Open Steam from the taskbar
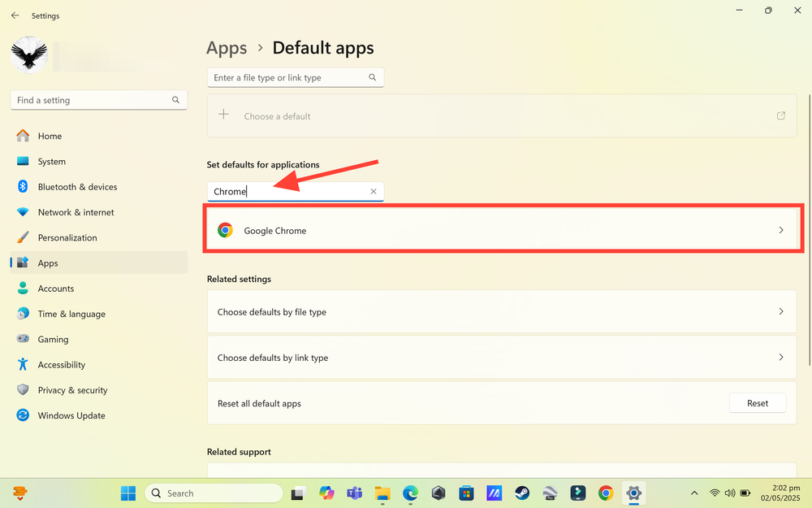812x508 pixels. 522,493
